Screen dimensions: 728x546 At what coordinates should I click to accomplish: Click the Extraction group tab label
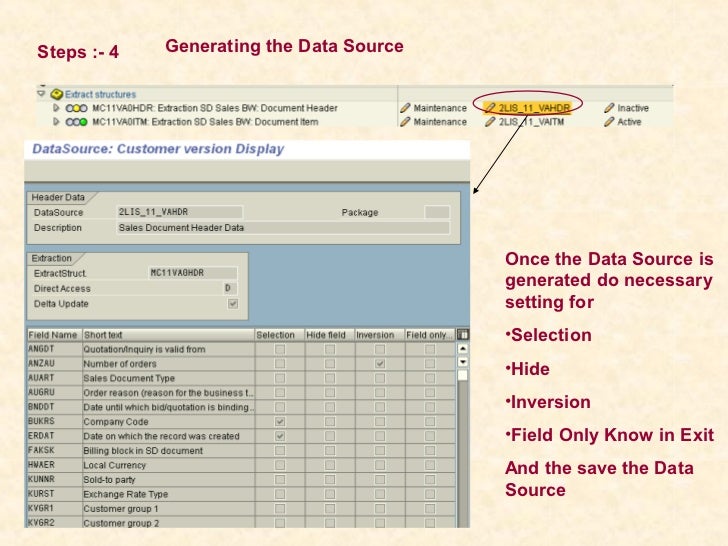point(52,258)
